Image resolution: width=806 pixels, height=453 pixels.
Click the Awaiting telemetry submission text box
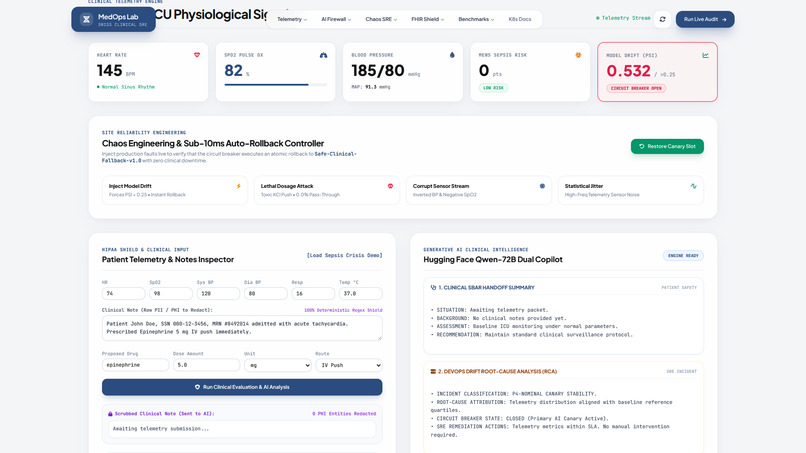pos(242,429)
